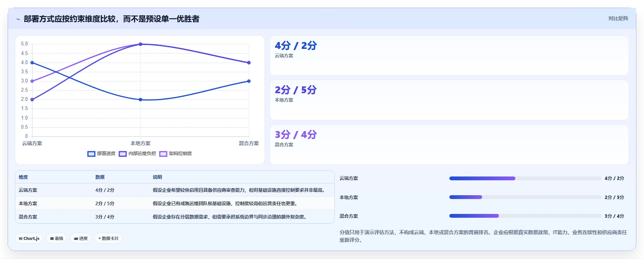
Task: Click the 数据 table column header
Action: 100,177
